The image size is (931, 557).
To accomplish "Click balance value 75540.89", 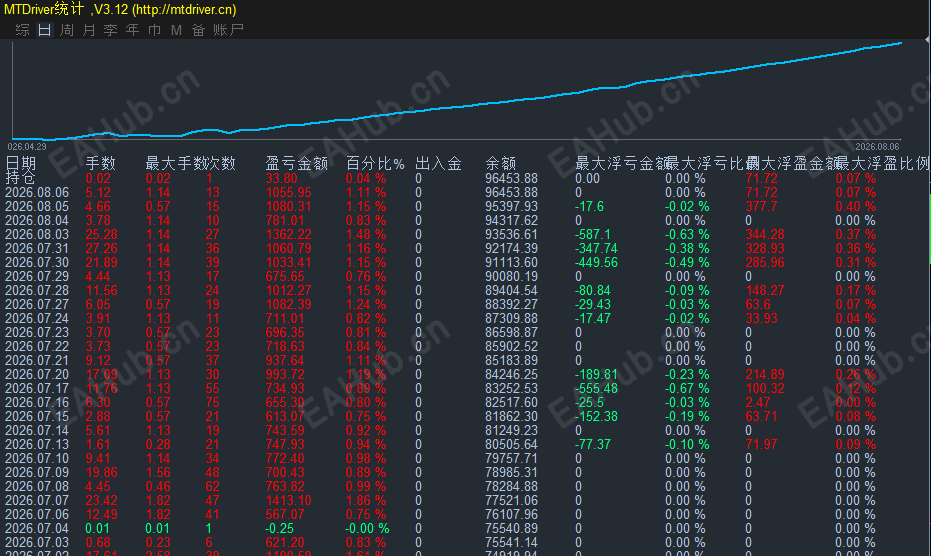I will click(511, 528).
